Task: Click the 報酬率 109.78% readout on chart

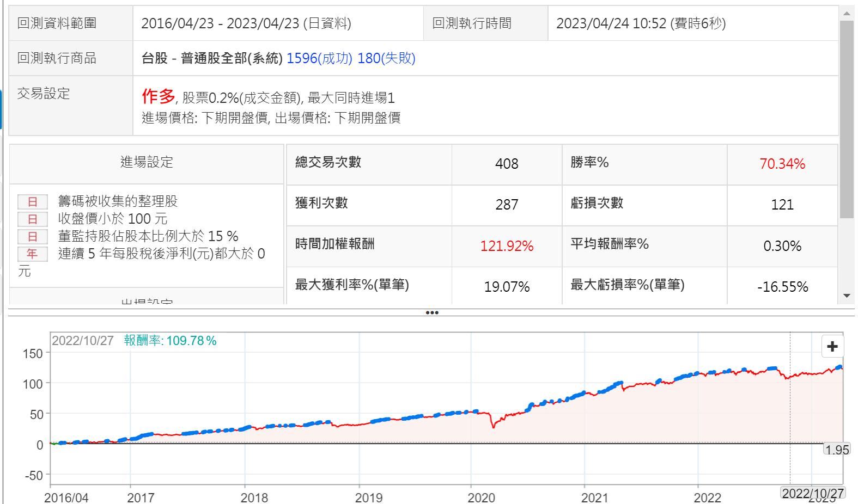Action: tap(170, 341)
